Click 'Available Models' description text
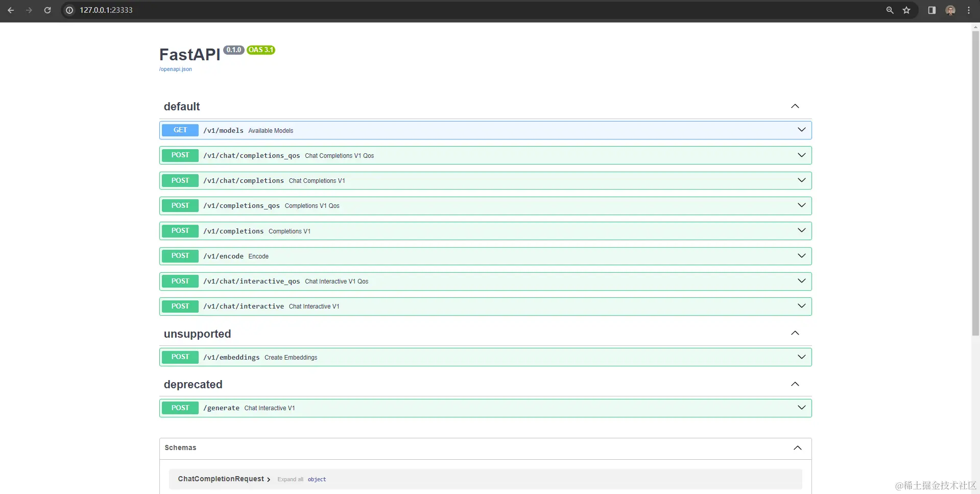 tap(271, 131)
